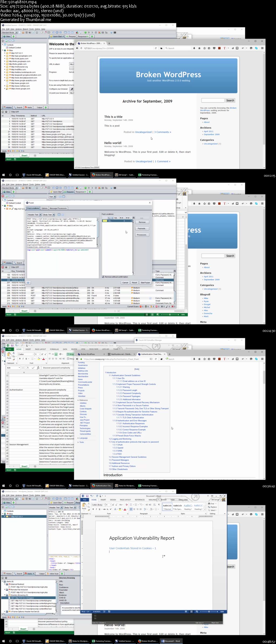Click Start Fuzzer button
Viewport: 276px width, 644px height.
click(145, 282)
